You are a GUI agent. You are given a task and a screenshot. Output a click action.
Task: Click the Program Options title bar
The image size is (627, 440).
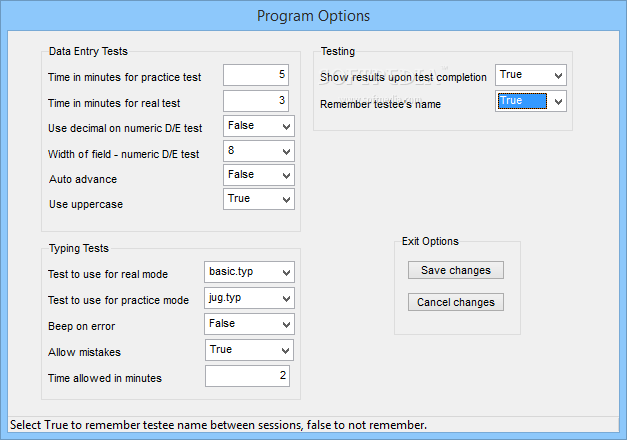pos(314,16)
